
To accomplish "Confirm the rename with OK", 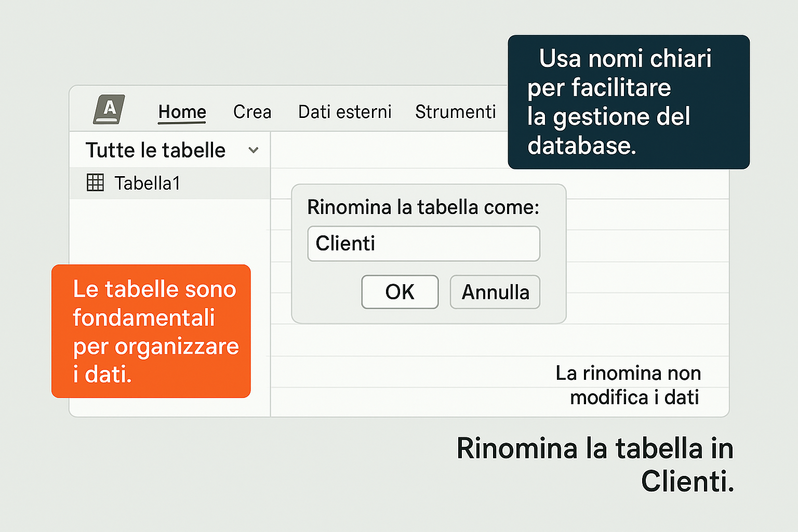I will [x=400, y=292].
